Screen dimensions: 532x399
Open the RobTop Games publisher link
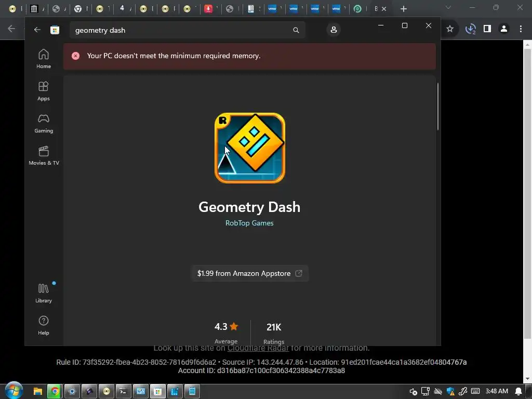(249, 223)
